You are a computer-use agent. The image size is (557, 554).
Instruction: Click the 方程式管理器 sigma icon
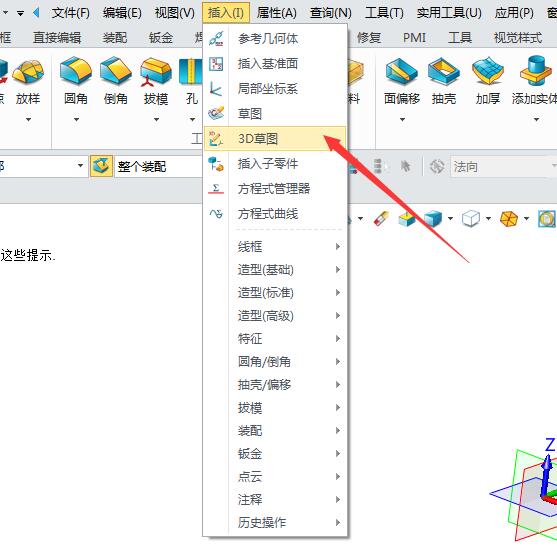[x=216, y=189]
